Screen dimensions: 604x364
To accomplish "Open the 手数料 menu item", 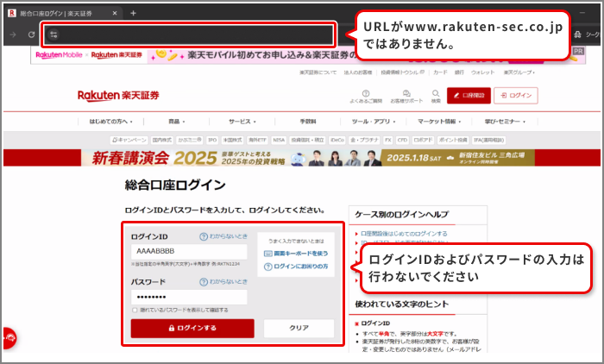I will (x=308, y=122).
